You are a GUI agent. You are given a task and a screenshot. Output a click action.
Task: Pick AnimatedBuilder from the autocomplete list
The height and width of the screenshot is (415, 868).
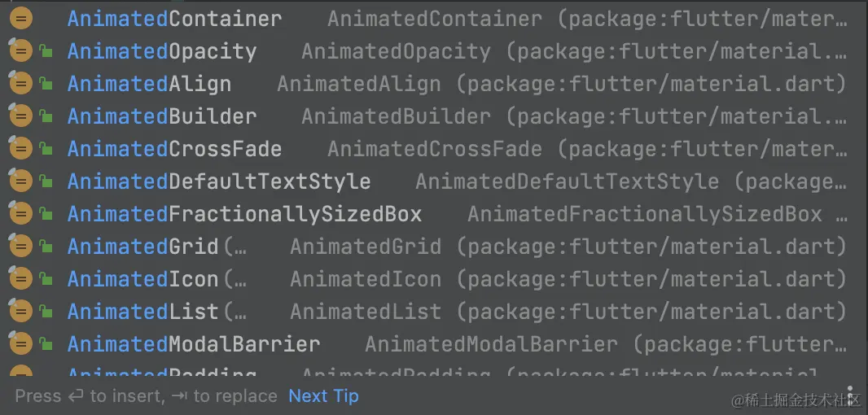tap(161, 116)
